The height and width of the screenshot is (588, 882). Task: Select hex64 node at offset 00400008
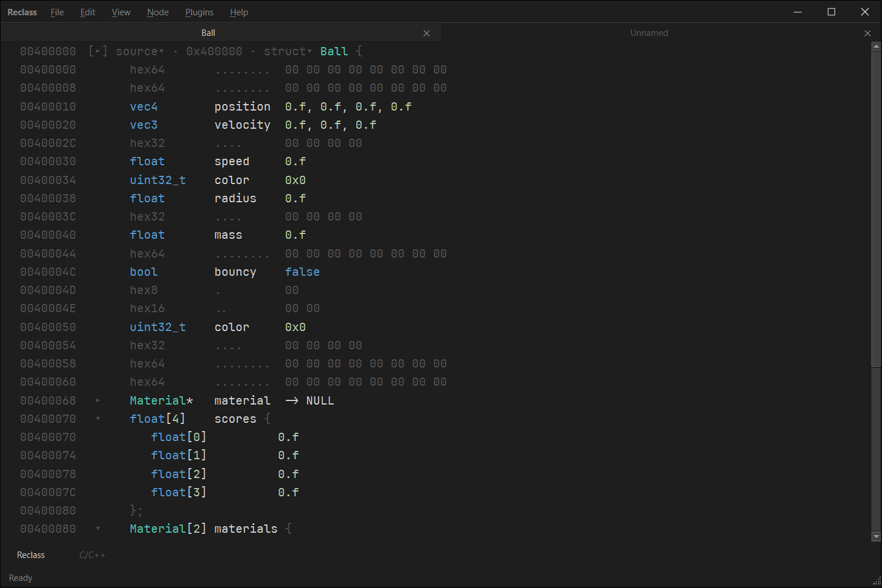pos(147,88)
